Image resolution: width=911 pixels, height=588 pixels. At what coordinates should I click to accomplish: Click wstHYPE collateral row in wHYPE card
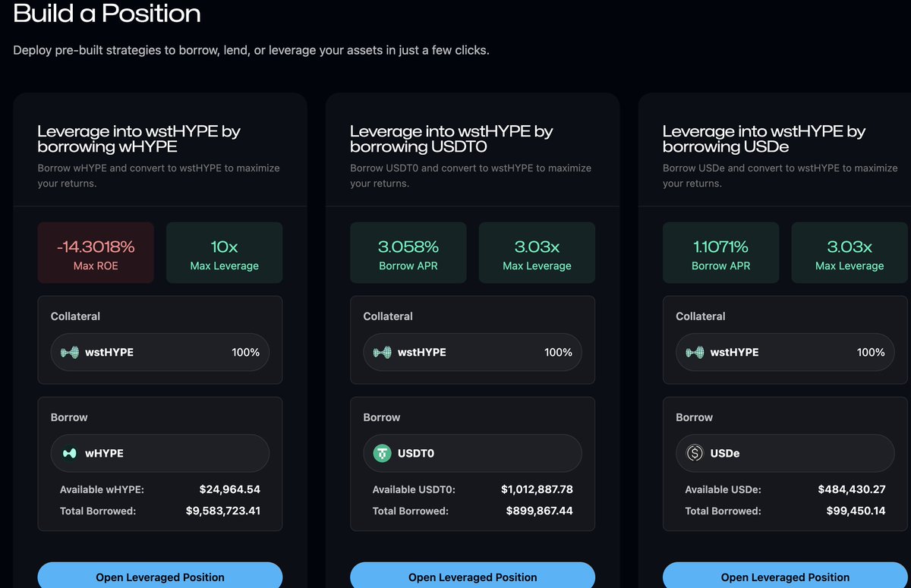click(x=160, y=352)
